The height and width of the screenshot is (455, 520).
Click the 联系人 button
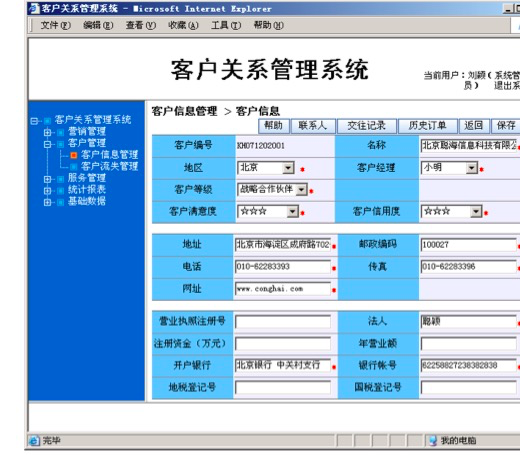(313, 126)
